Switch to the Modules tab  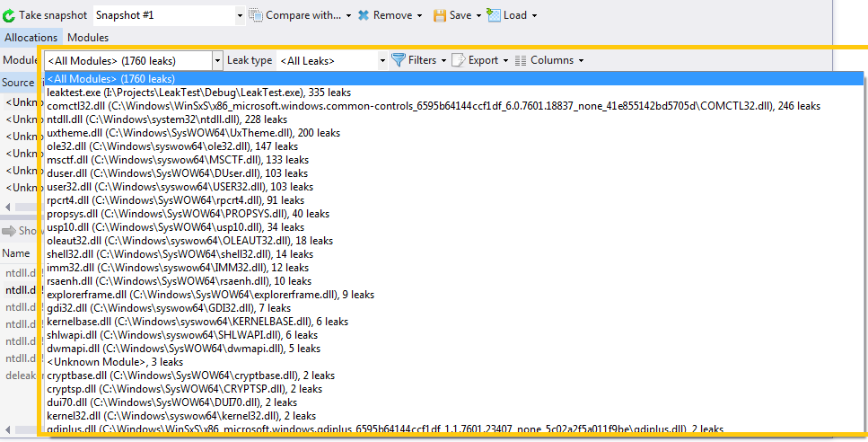click(x=88, y=38)
